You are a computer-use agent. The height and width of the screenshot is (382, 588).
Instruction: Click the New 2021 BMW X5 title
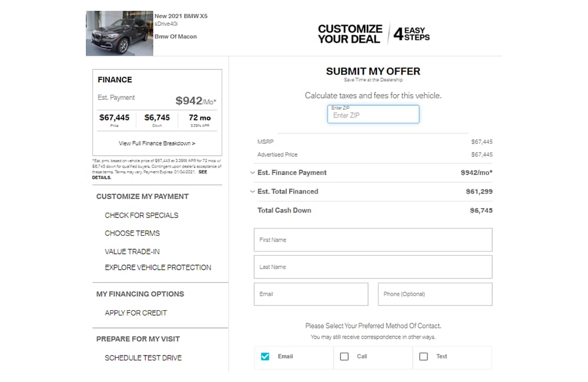(181, 16)
